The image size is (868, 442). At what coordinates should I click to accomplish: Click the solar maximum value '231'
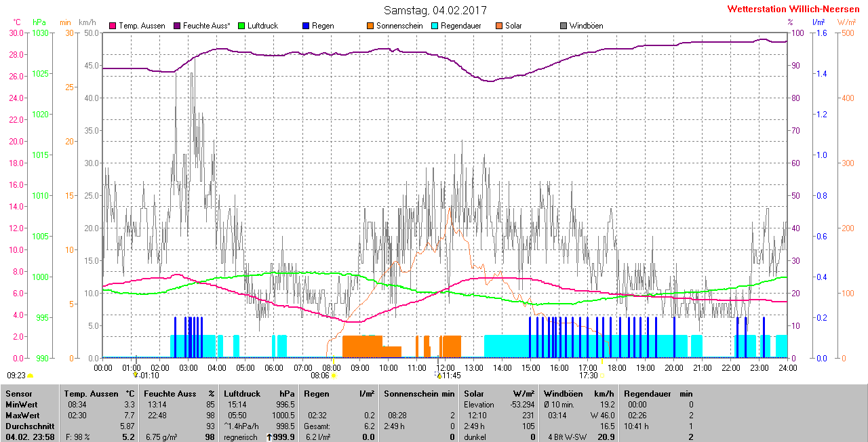pos(528,415)
